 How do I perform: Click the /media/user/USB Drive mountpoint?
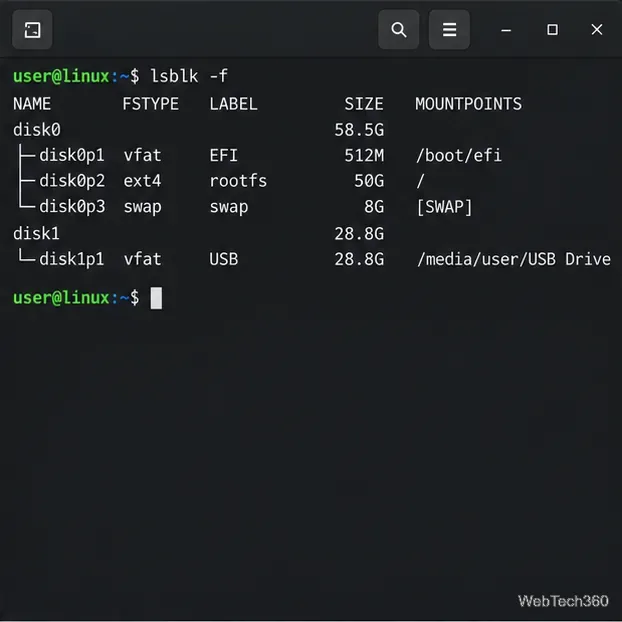pyautogui.click(x=514, y=259)
